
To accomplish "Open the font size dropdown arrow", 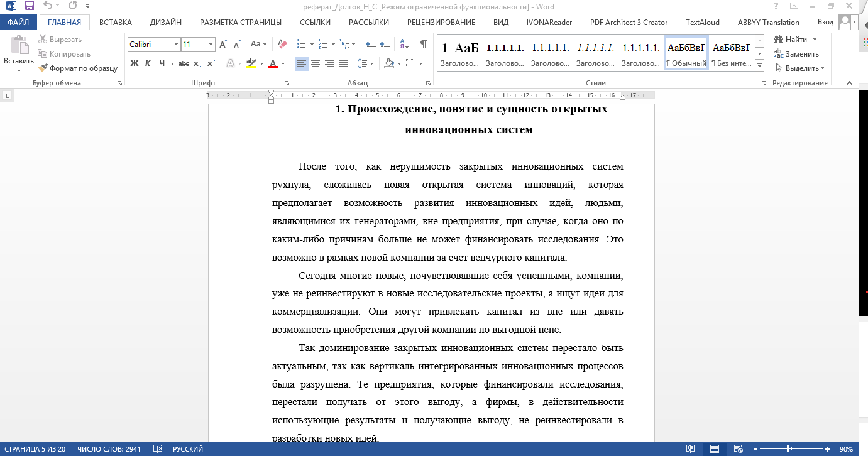I will (211, 45).
